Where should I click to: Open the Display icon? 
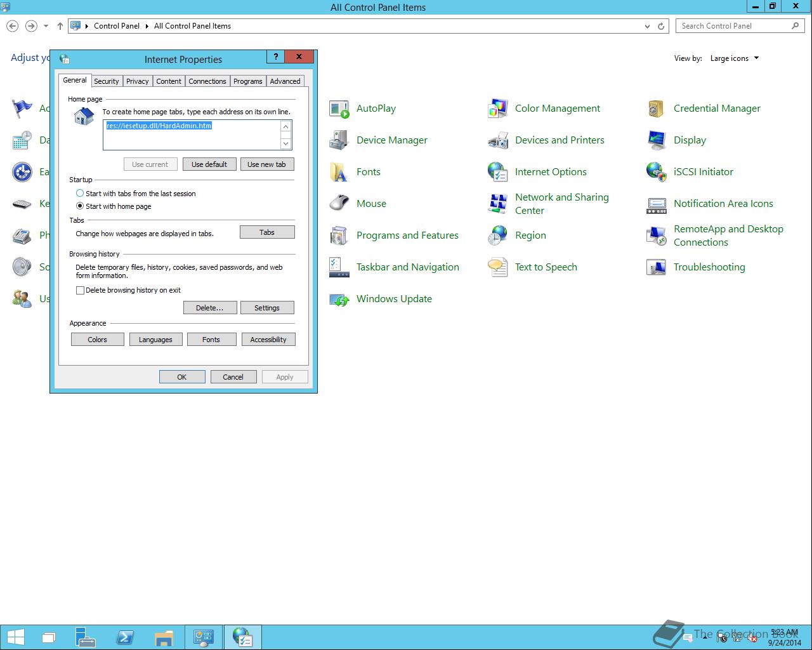click(657, 140)
